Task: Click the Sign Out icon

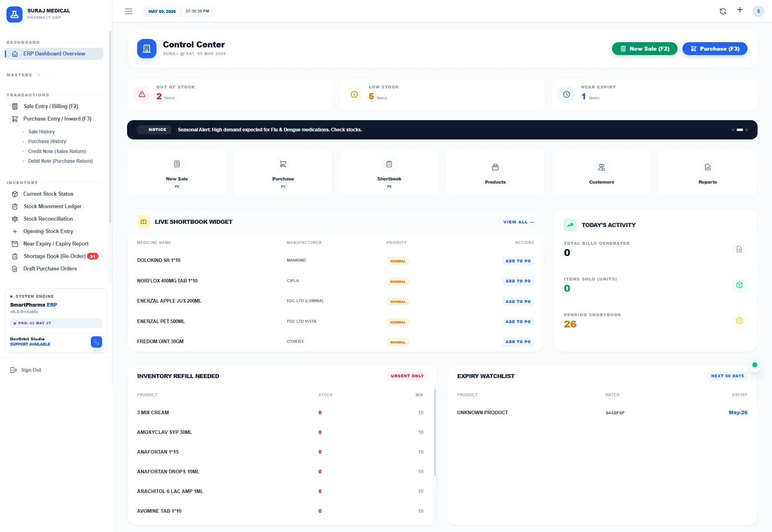Action: tap(13, 370)
